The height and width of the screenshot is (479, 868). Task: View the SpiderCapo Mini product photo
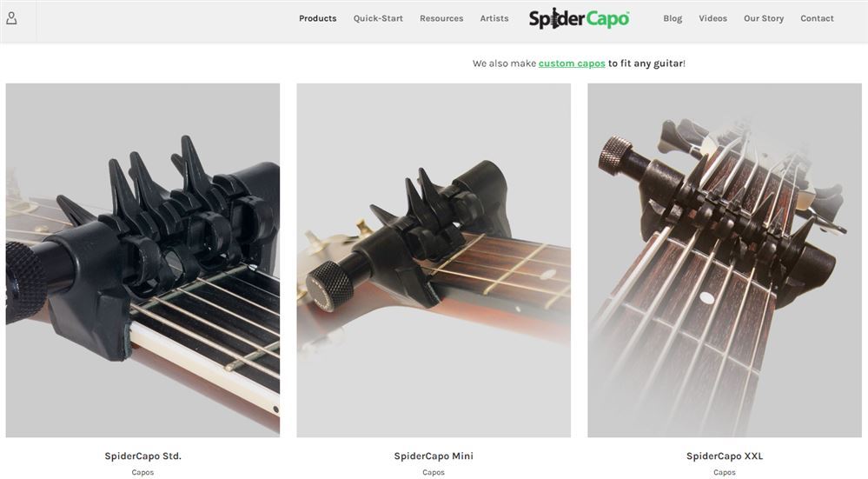click(x=434, y=260)
